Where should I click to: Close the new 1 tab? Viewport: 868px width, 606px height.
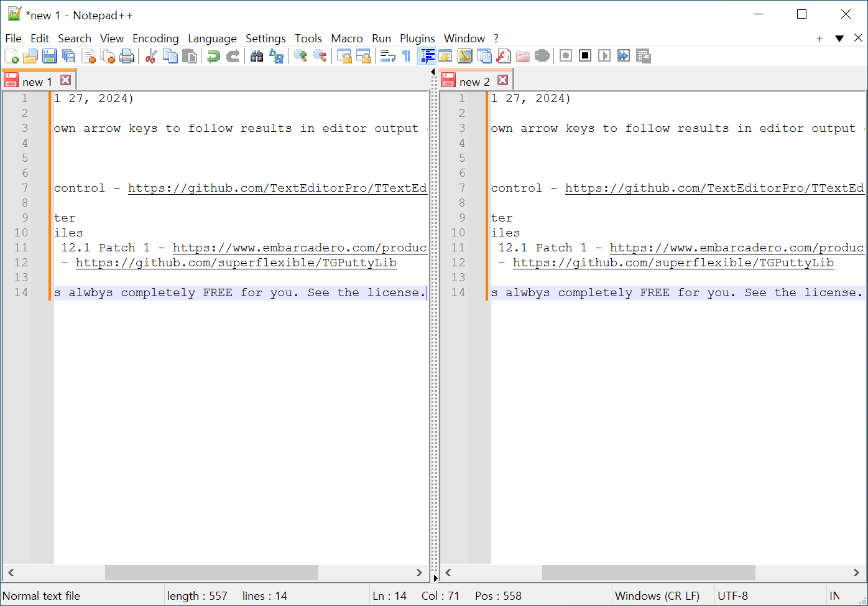tap(65, 80)
